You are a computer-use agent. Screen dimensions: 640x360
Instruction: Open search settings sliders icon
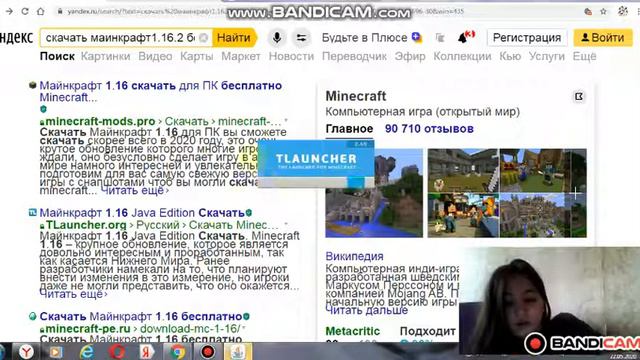pos(301,38)
